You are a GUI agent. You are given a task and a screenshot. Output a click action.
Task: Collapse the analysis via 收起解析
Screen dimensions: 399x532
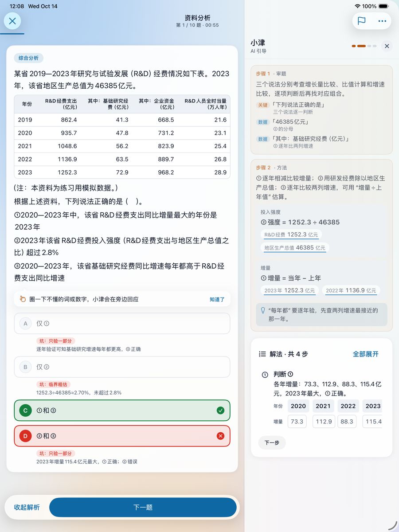[27, 507]
